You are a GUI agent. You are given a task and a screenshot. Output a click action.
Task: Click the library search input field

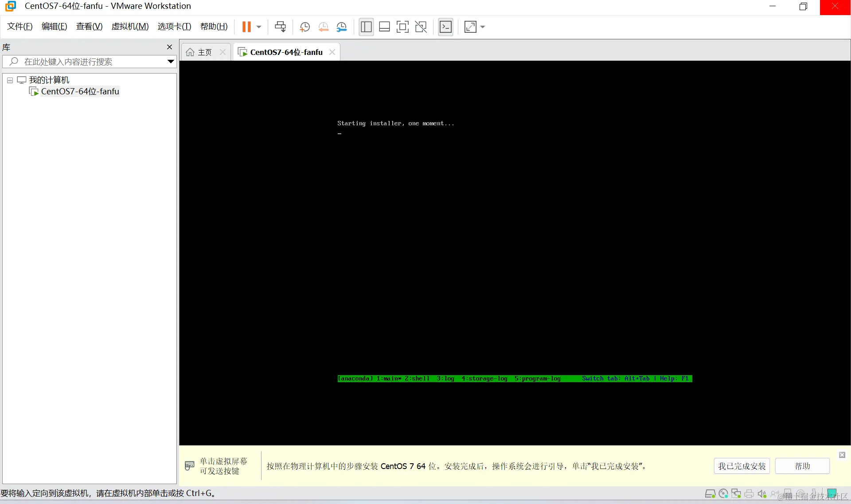click(89, 62)
